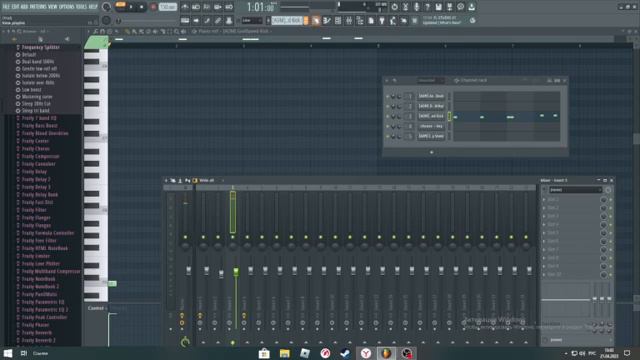Click the red Record button
This screenshot has height=360, width=640.
click(x=153, y=7)
